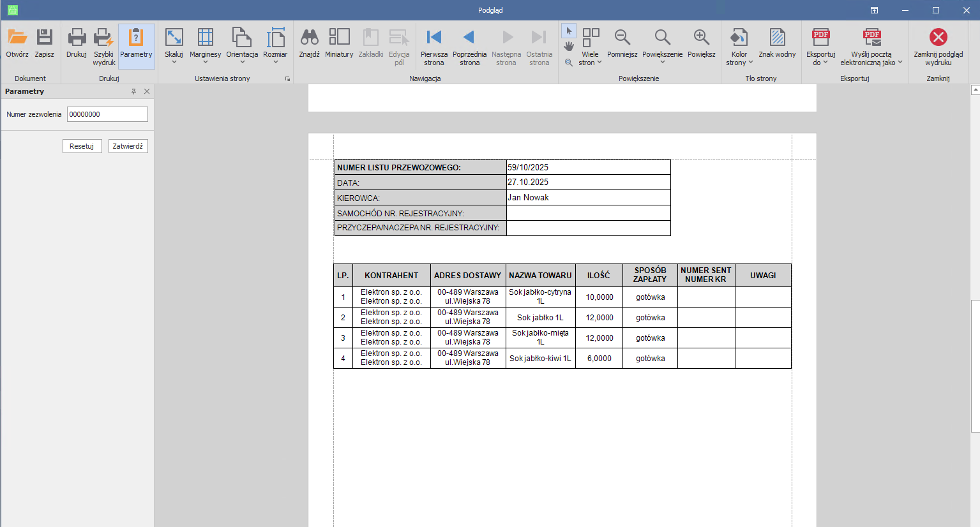Open the Marginesy menu

[x=205, y=46]
